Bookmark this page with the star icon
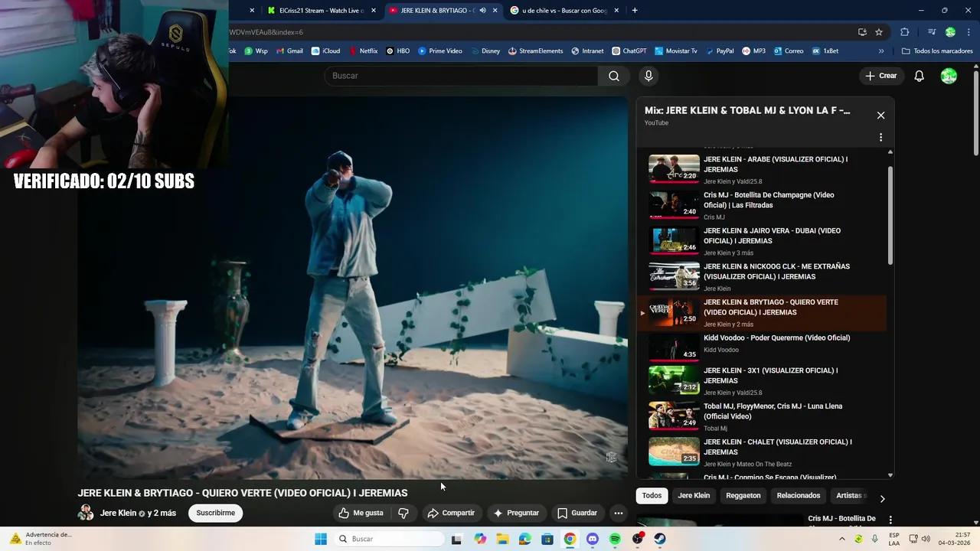980x551 pixels. pyautogui.click(x=879, y=32)
